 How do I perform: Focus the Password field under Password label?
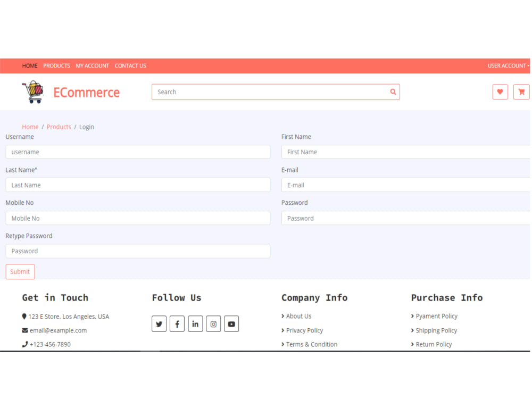point(406,218)
